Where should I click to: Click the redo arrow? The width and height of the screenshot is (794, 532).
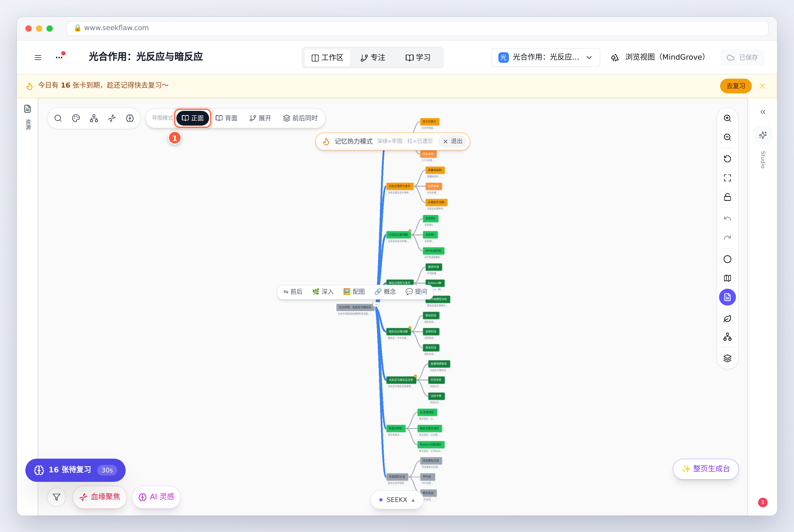point(727,237)
